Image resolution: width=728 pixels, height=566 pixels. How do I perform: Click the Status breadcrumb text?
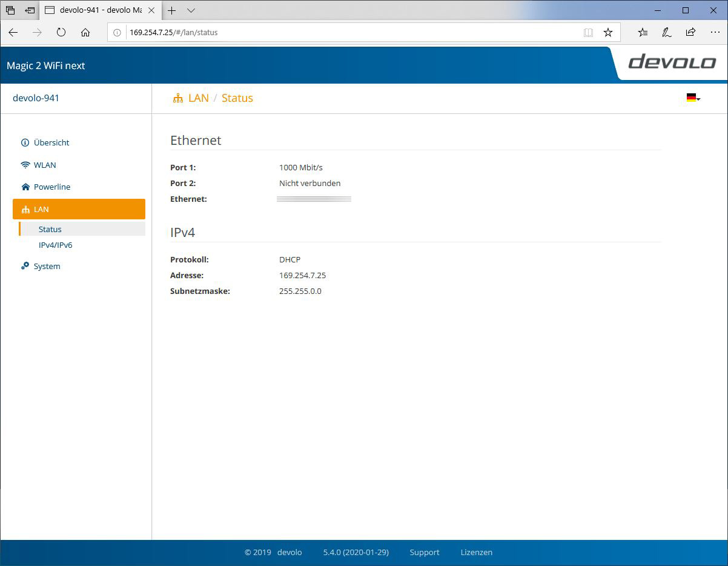(237, 98)
